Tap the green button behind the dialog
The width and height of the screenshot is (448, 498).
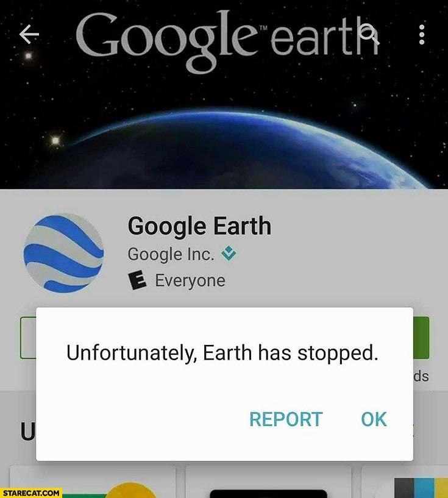point(421,338)
